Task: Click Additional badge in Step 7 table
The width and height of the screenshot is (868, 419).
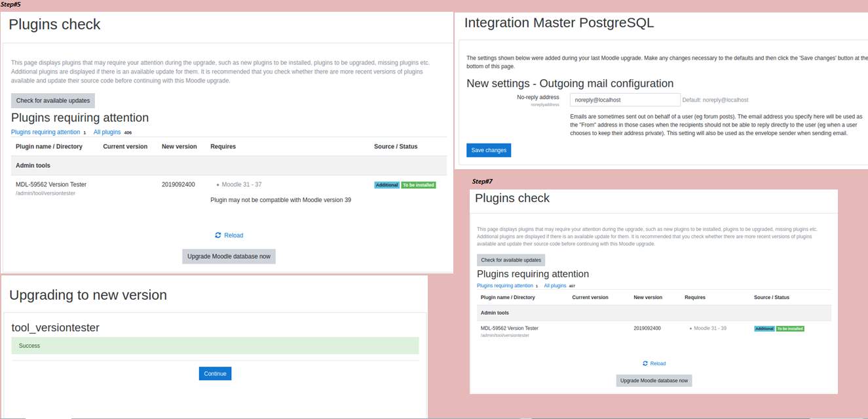Action: click(764, 329)
